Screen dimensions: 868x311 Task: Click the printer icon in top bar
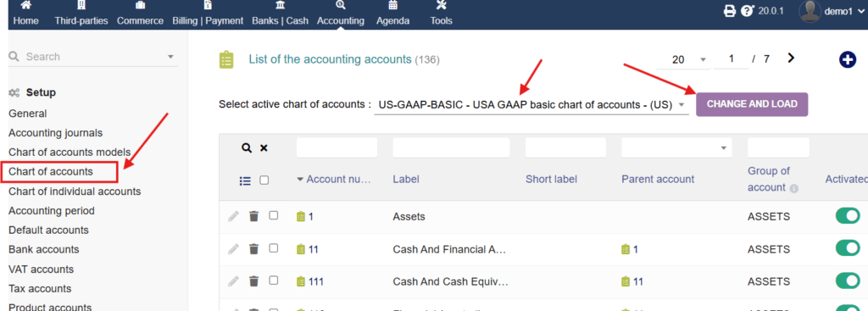[x=730, y=10]
